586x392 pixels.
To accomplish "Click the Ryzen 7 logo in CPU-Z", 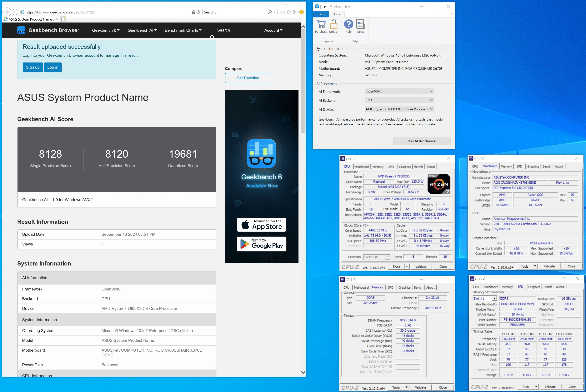I will [x=439, y=184].
